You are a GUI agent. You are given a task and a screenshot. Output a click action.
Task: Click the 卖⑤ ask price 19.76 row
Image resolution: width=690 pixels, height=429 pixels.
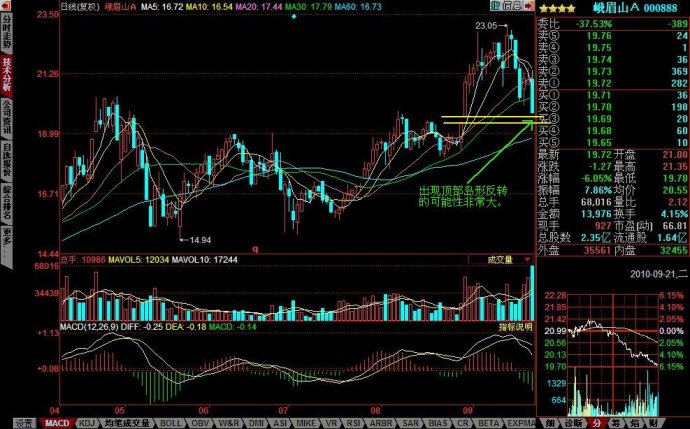point(613,36)
